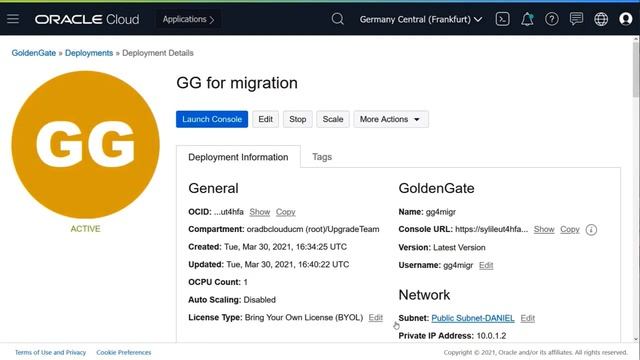Open the announcements bell icon
640x360 pixels.
[527, 19]
